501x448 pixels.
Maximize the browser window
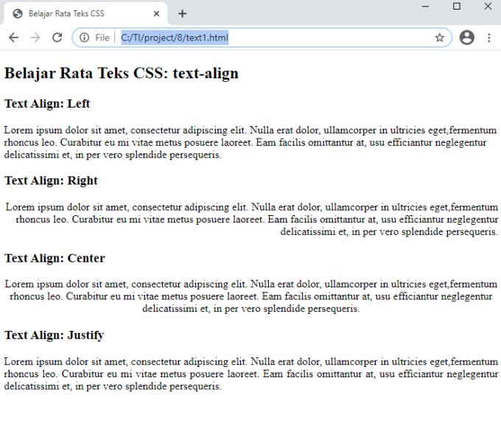click(x=457, y=7)
